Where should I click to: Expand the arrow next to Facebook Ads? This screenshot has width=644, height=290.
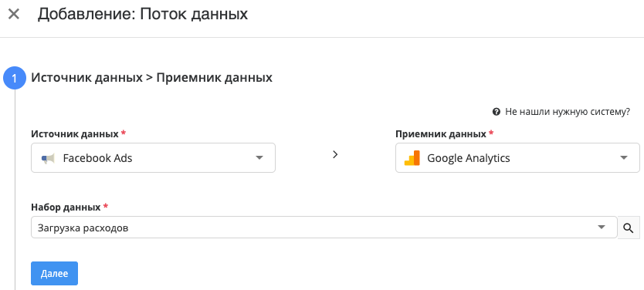(x=259, y=157)
